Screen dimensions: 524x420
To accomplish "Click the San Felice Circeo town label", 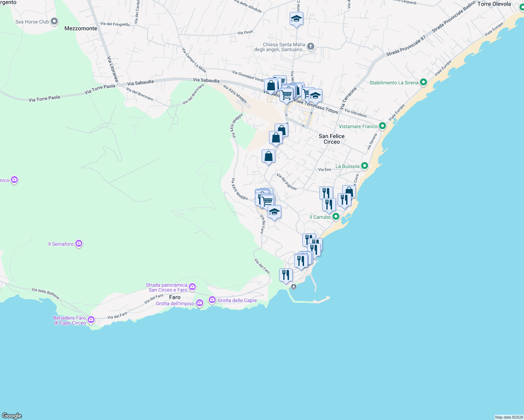I will click(x=331, y=139).
